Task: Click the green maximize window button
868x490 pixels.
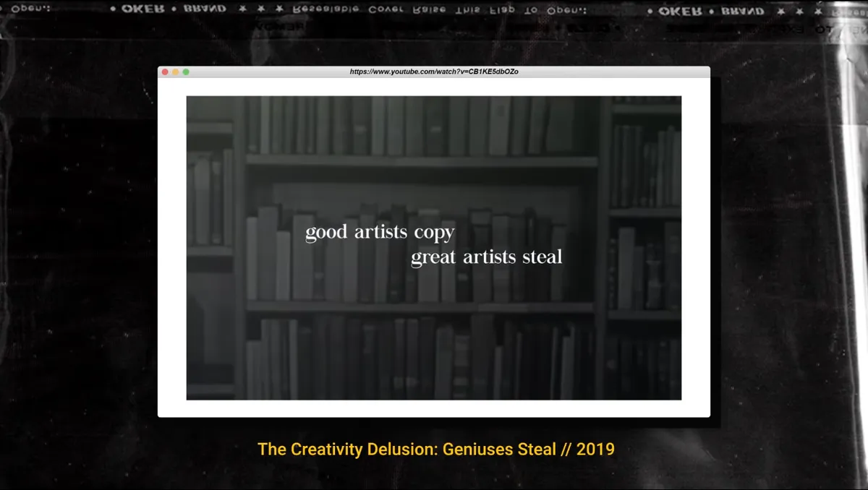Action: (186, 72)
